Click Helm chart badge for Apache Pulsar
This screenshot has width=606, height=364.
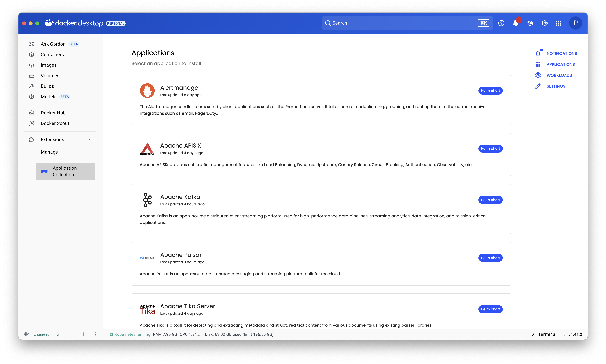490,258
